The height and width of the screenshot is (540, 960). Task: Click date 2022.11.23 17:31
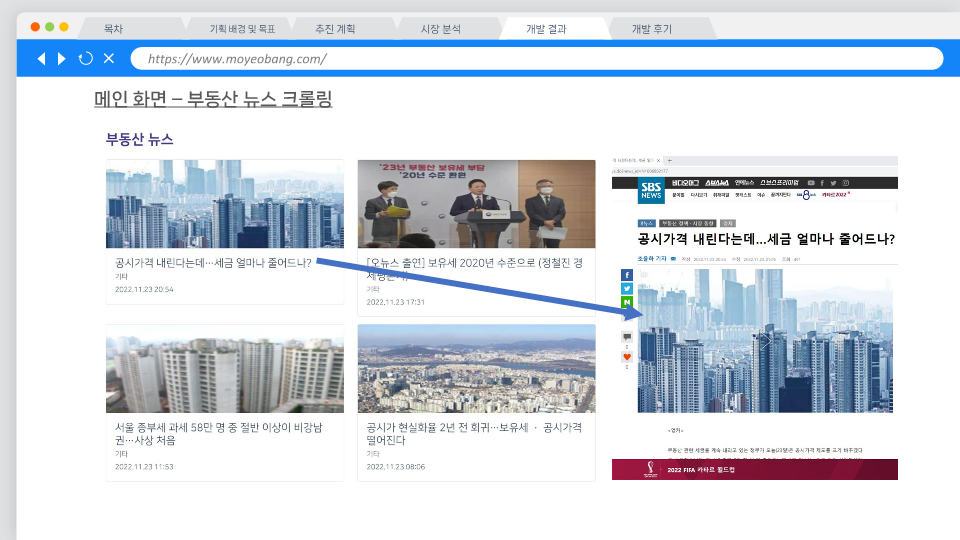pyautogui.click(x=396, y=302)
